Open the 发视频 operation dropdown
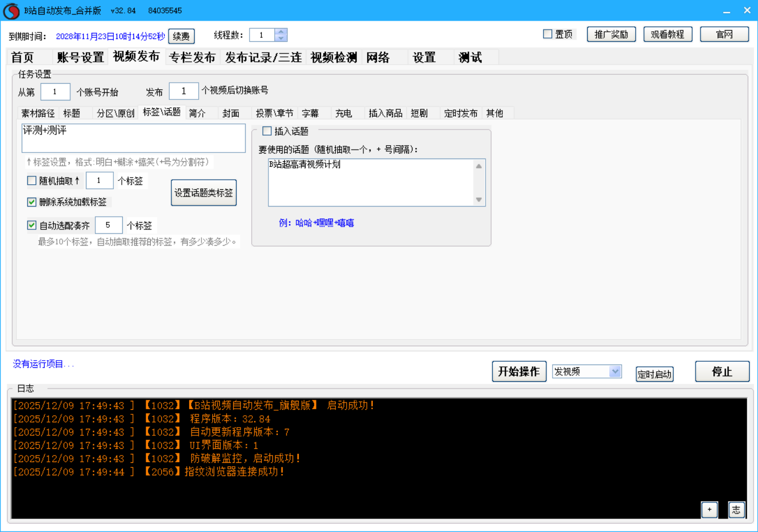This screenshot has height=532, width=758. pos(615,371)
